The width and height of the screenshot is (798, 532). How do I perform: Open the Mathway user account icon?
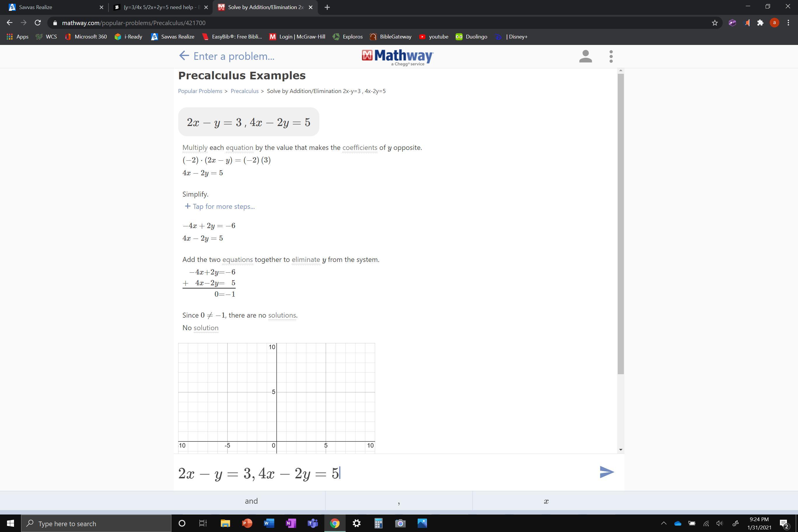coord(585,56)
